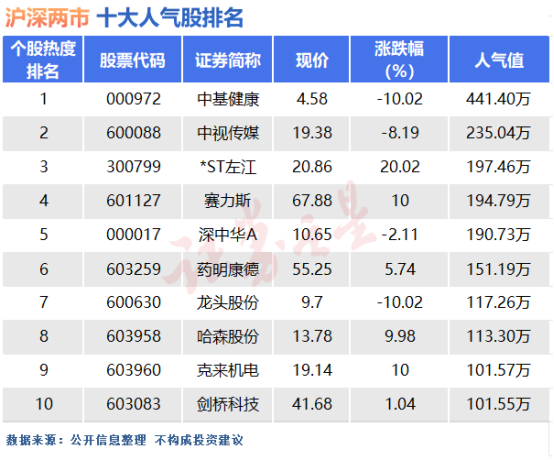Click price 4.58 for 中基健康
Viewport: 554px width, 460px height.
[312, 99]
